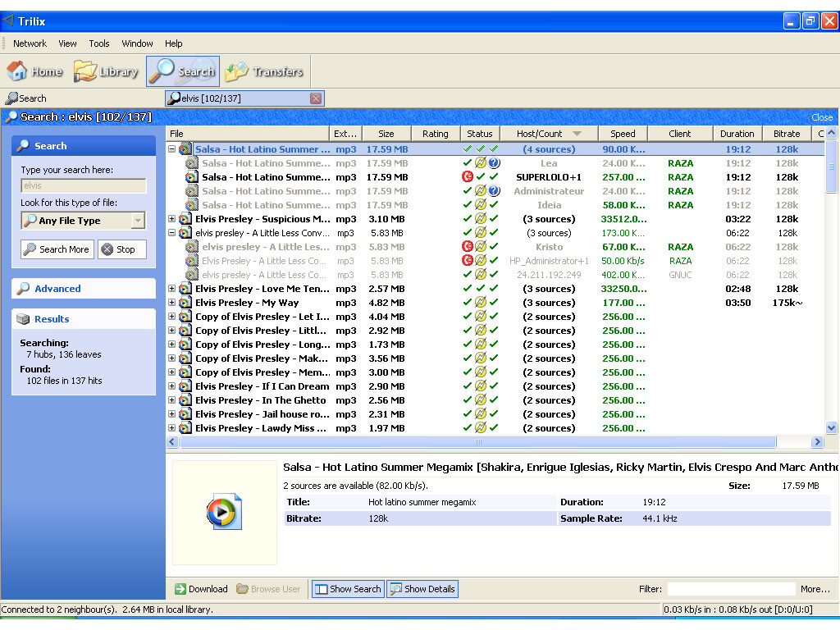
Task: Click the blue question icon in Lea row
Action: tap(494, 163)
